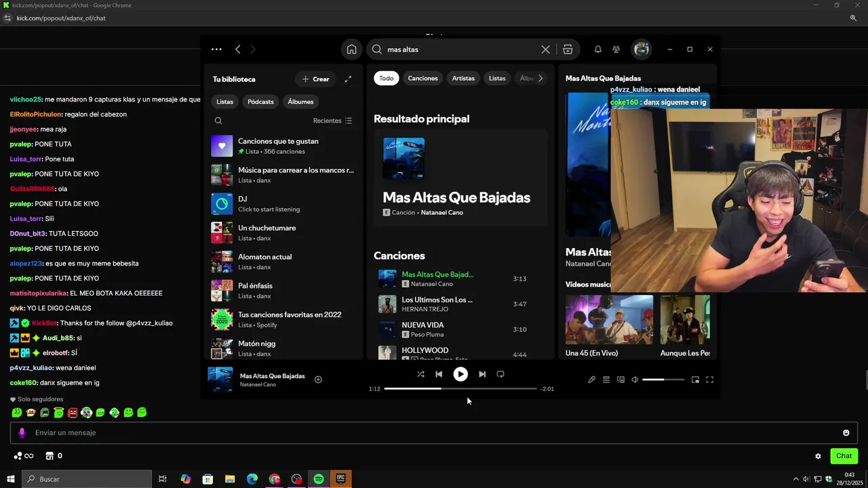Viewport: 868px width, 488px height.
Task: Play NUEVA VIDA song row
Action: tap(460, 329)
